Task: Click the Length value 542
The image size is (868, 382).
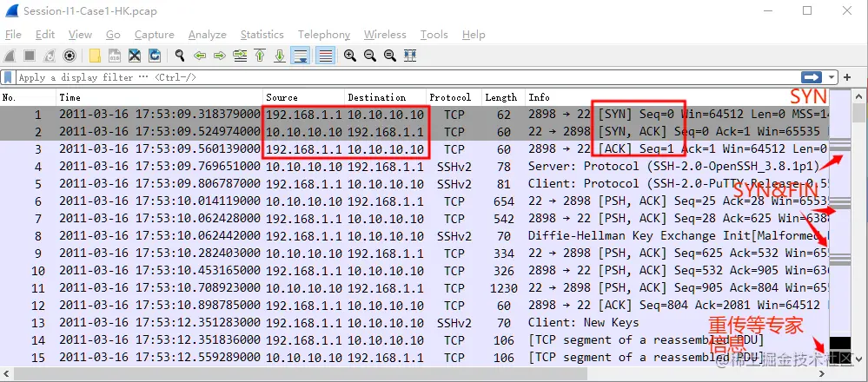Action: 503,219
